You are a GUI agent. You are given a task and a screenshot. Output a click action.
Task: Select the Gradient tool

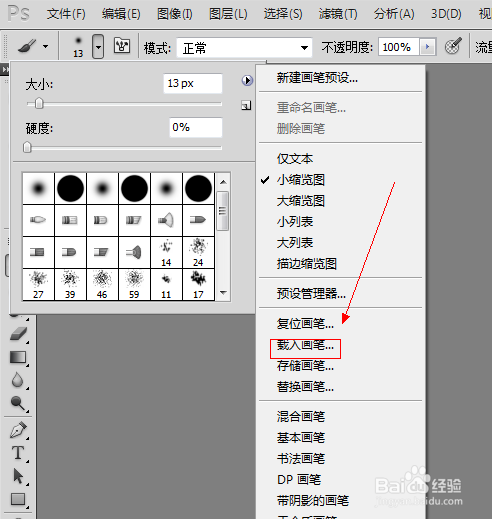point(18,357)
